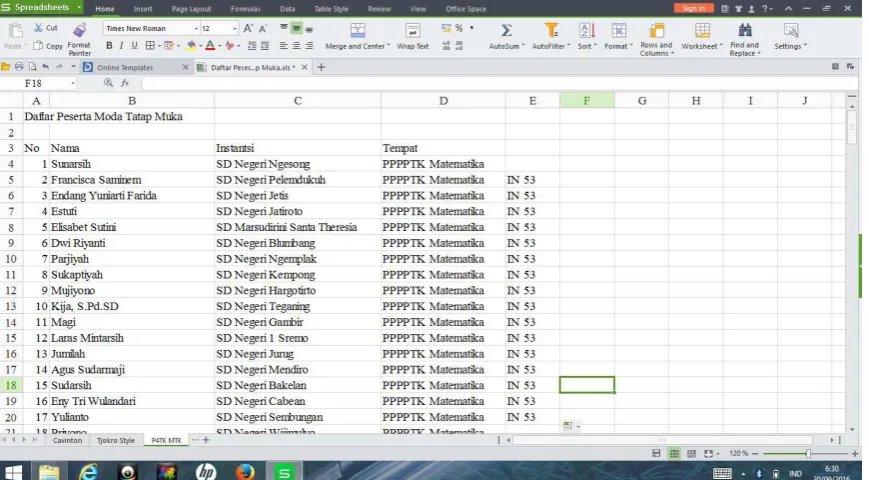Open the Data ribbon tab

coord(287,9)
